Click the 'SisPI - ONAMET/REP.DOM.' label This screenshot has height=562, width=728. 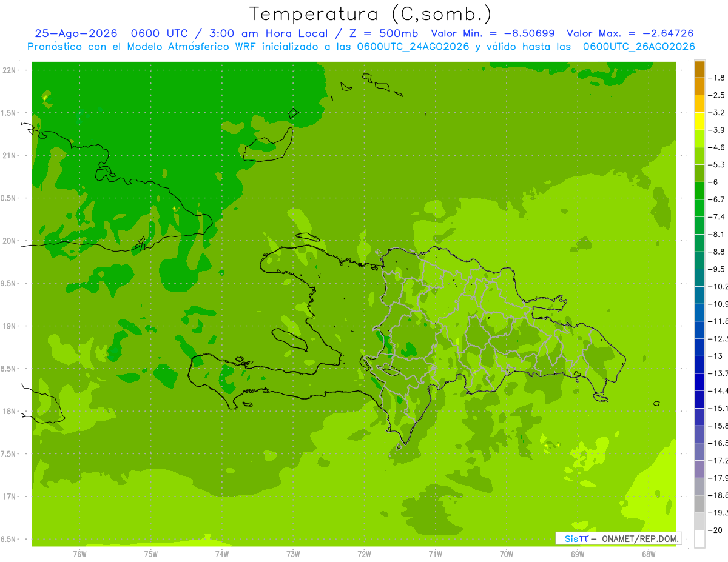(x=619, y=538)
